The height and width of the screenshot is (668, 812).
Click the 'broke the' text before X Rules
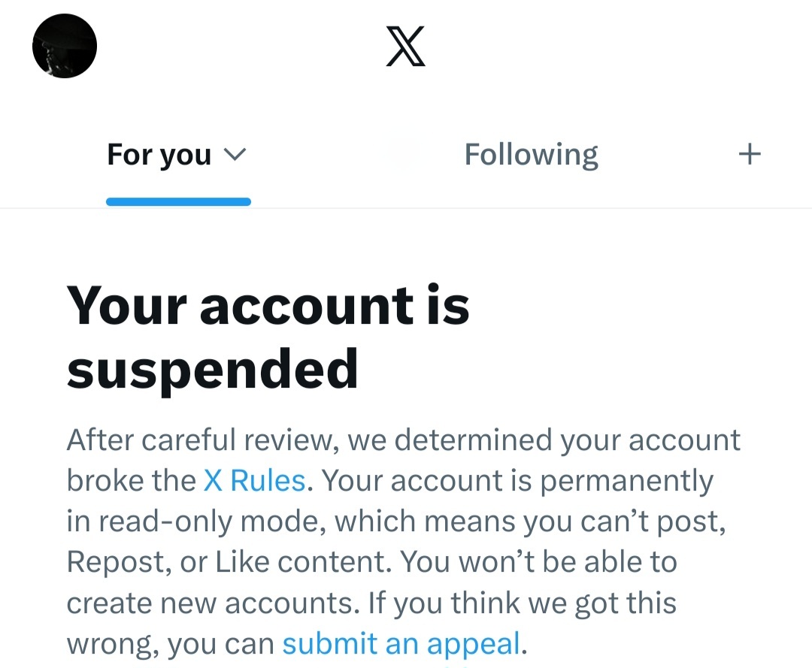click(x=131, y=480)
